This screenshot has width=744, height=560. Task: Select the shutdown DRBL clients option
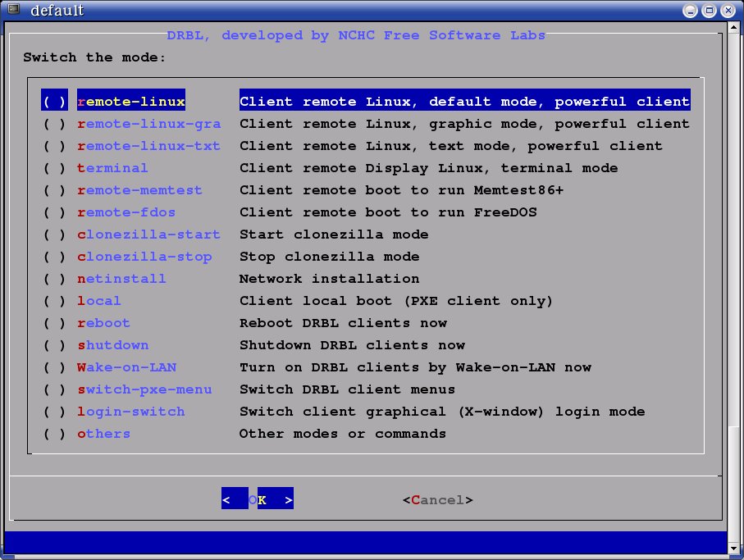54,345
